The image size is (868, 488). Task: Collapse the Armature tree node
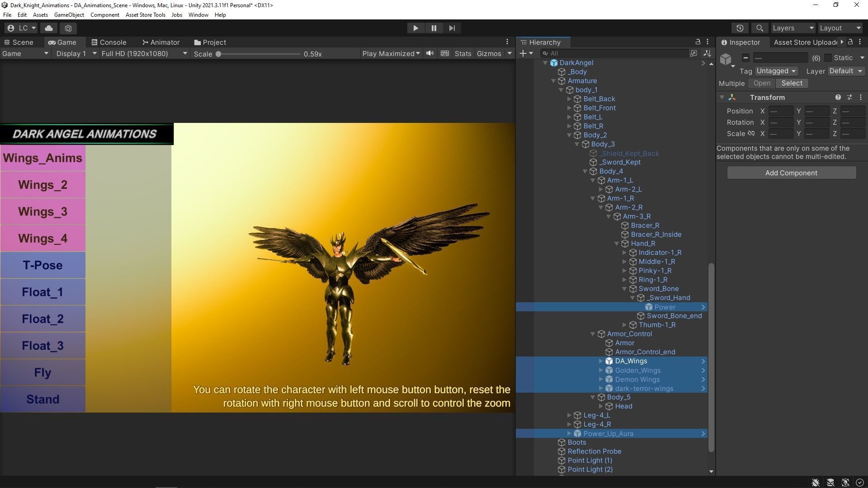[x=553, y=81]
